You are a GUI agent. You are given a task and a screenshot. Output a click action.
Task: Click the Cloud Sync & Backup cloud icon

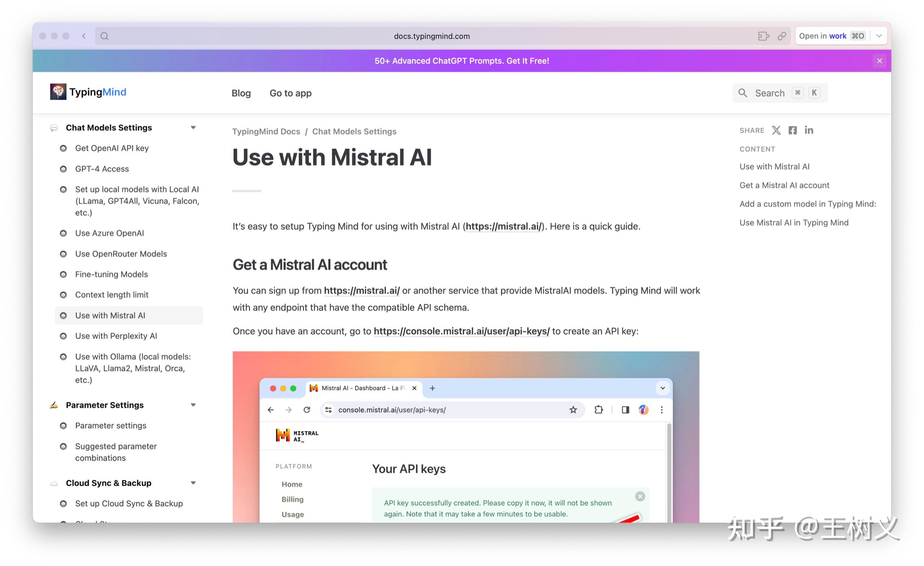click(x=54, y=483)
